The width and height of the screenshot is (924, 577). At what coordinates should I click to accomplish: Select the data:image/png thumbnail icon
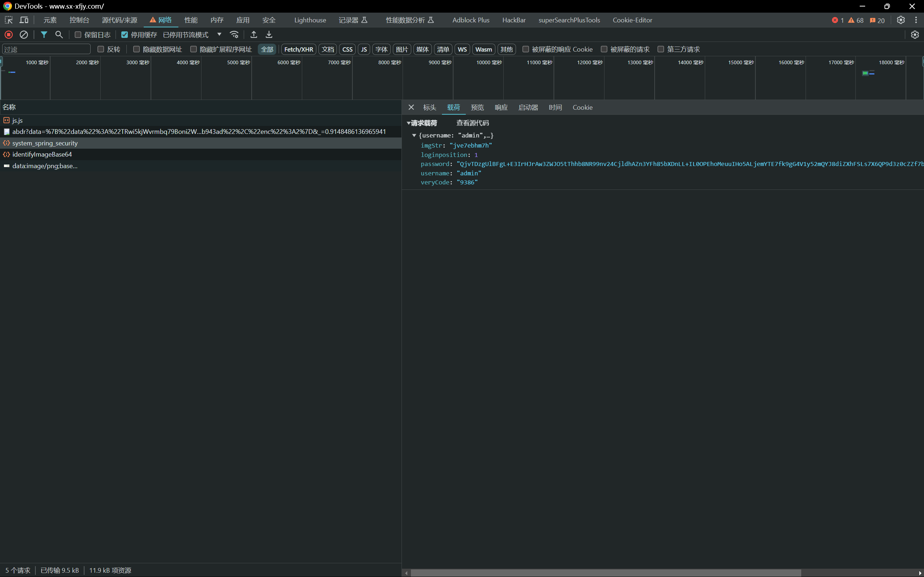tap(6, 166)
